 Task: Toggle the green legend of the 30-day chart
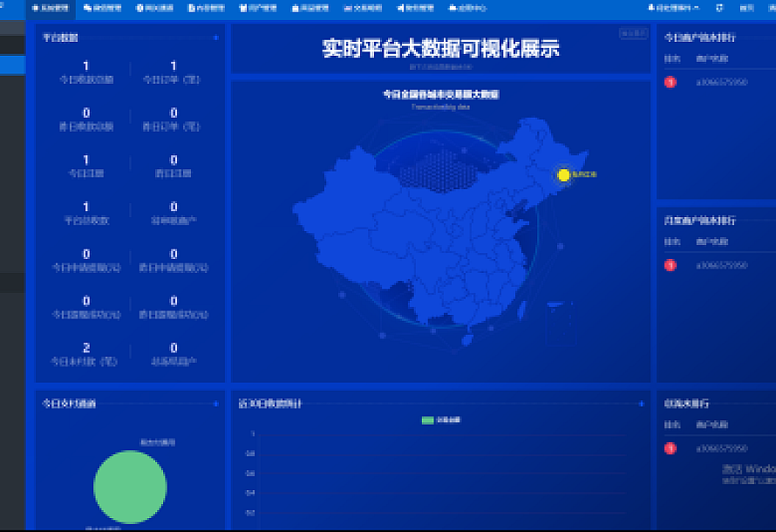pyautogui.click(x=428, y=420)
